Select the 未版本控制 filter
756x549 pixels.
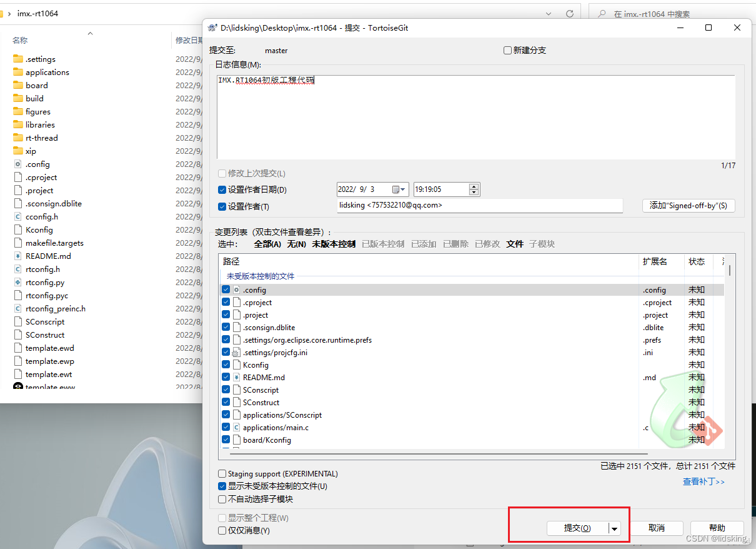[333, 244]
